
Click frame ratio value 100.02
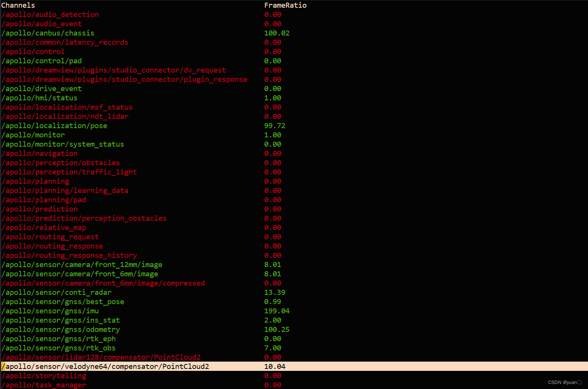[277, 33]
